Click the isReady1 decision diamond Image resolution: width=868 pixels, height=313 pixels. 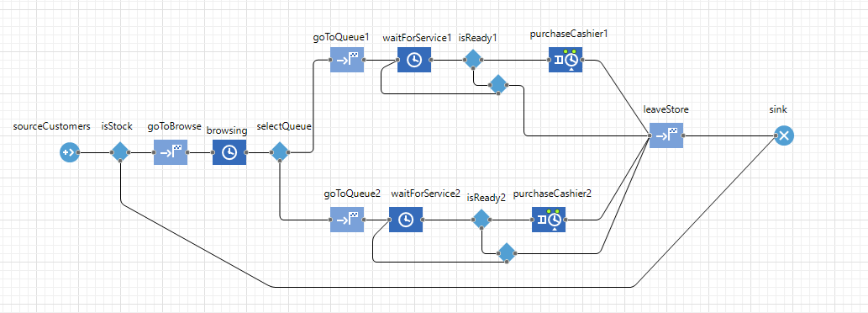coord(473,59)
